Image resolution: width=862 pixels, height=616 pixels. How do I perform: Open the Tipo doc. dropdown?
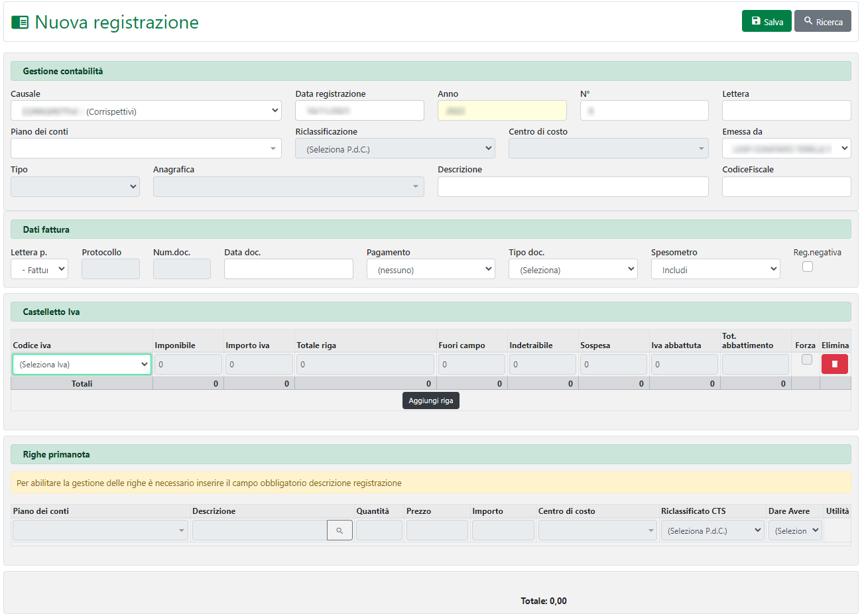click(x=573, y=269)
